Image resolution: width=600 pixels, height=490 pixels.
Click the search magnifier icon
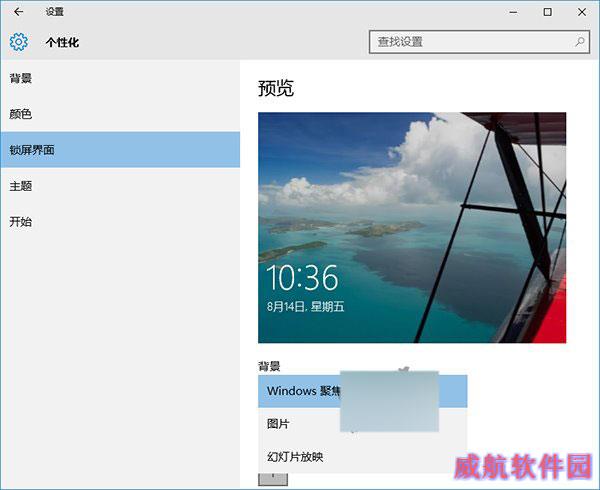click(x=580, y=42)
